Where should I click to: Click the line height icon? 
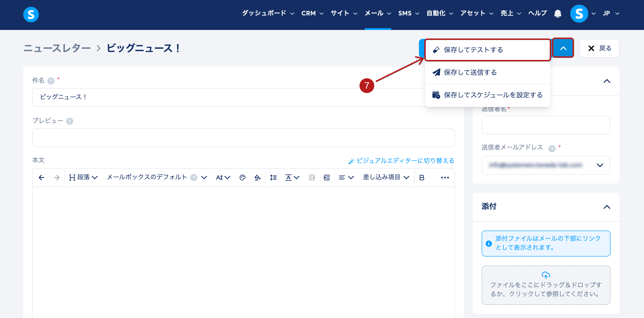273,178
